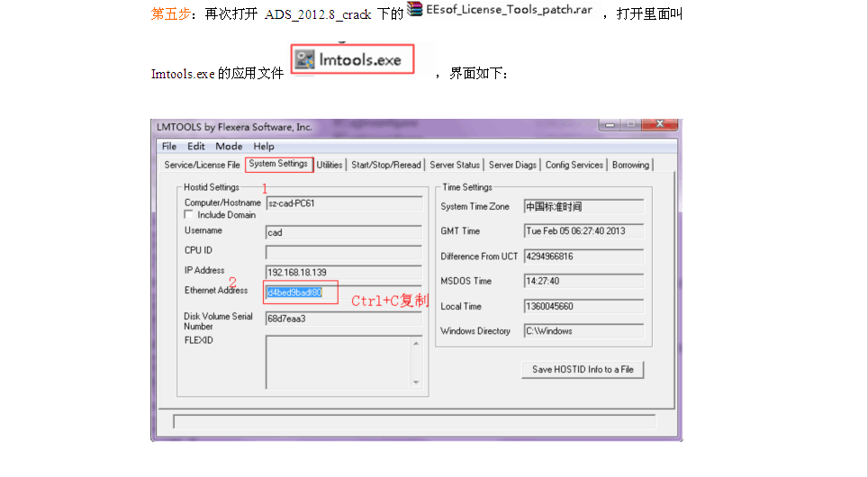Open the Edit menu
The height and width of the screenshot is (477, 868).
coord(196,146)
